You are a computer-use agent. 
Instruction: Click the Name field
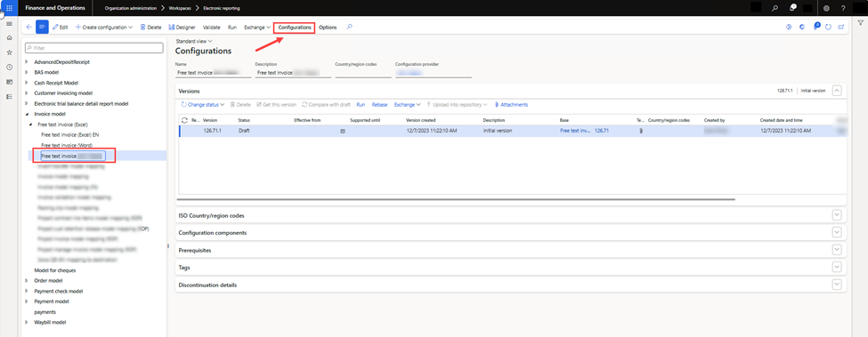click(x=213, y=72)
